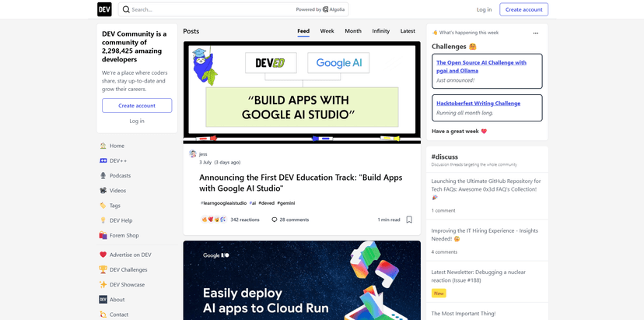Click the Tags label icon
The image size is (644, 320).
(103, 206)
